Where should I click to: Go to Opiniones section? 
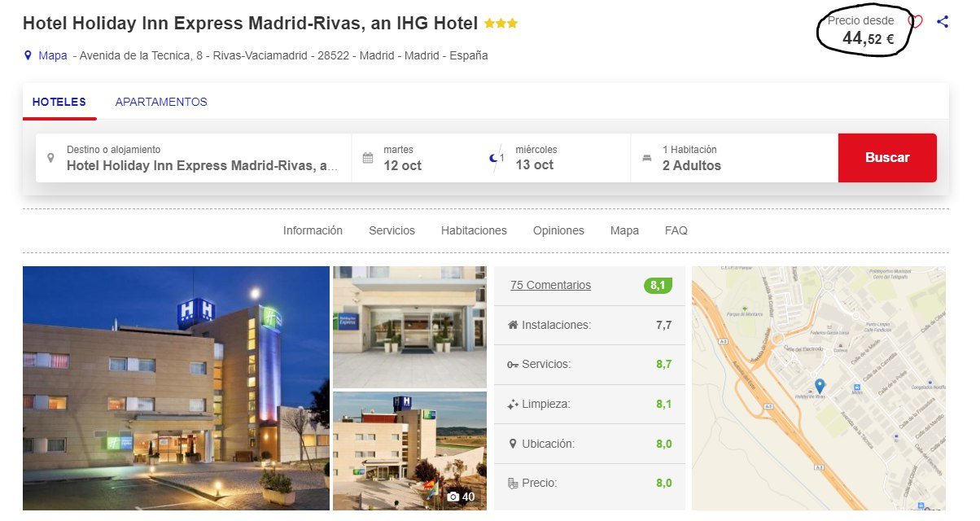tap(558, 230)
